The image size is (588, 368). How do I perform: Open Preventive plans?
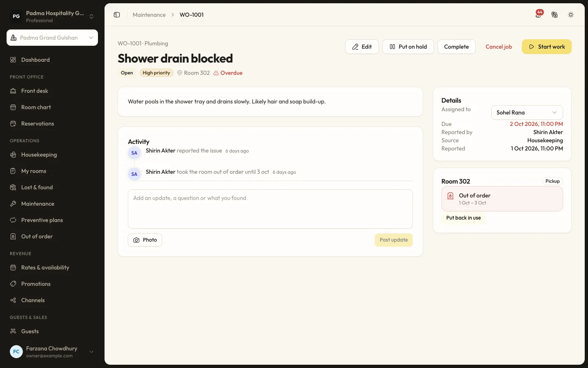52,220
